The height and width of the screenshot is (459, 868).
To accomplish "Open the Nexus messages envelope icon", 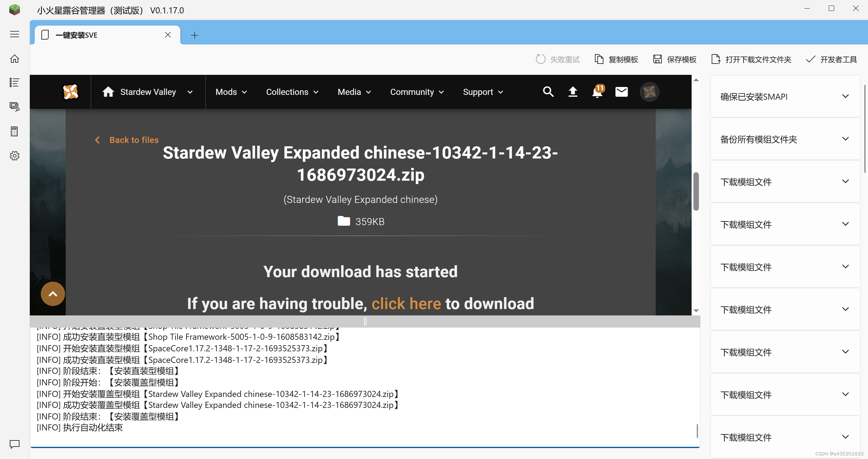I will 621,92.
